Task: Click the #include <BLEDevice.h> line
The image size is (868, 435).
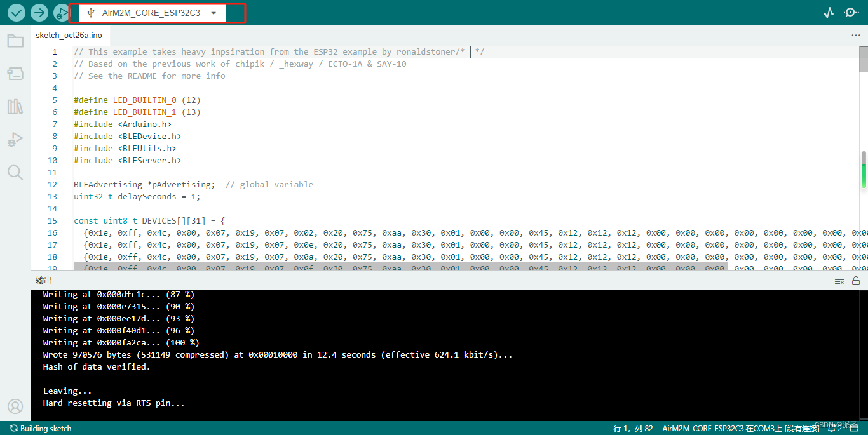Action: coord(128,136)
